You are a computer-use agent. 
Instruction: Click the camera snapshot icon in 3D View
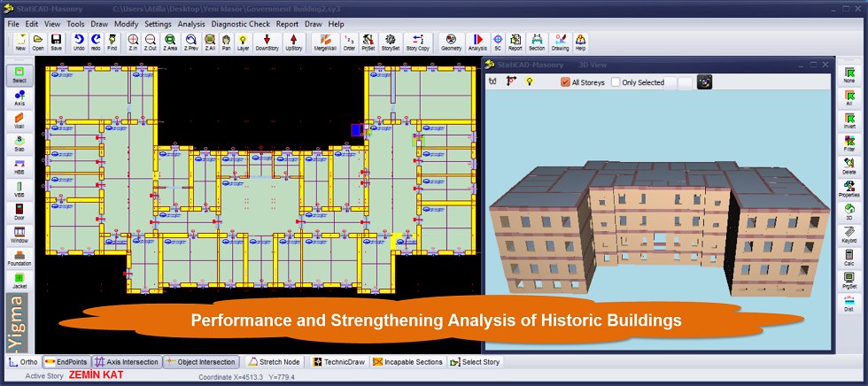point(704,81)
